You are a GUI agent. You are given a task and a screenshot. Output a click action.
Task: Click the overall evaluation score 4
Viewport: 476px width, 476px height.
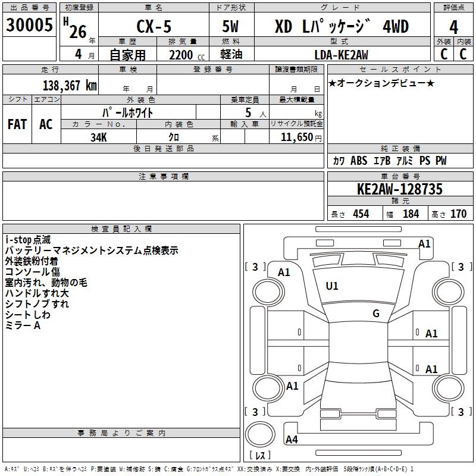pyautogui.click(x=453, y=27)
